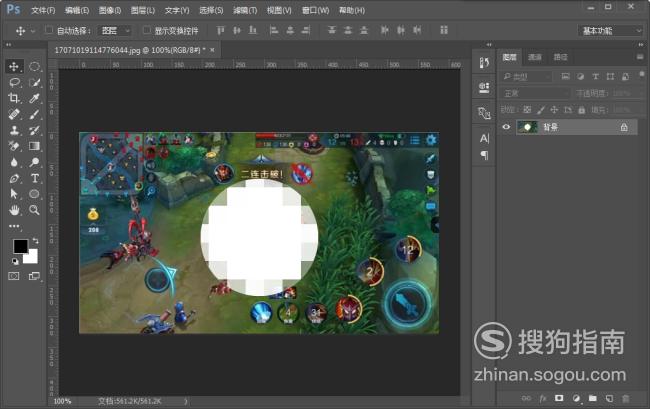Switch to the 通道 tab

click(535, 57)
